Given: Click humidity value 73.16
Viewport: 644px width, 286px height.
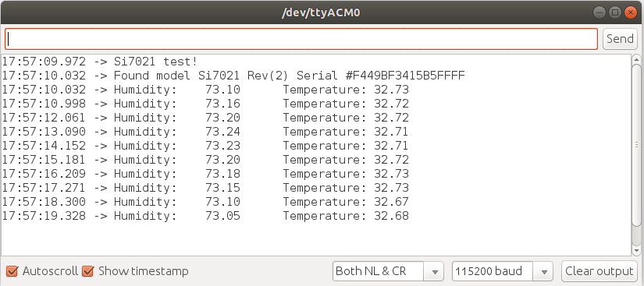Looking at the screenshot, I should (222, 104).
